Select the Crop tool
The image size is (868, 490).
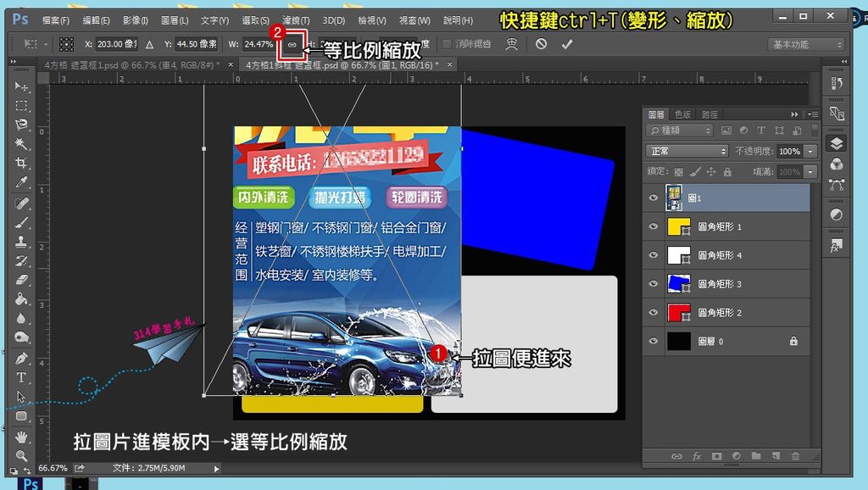[21, 163]
